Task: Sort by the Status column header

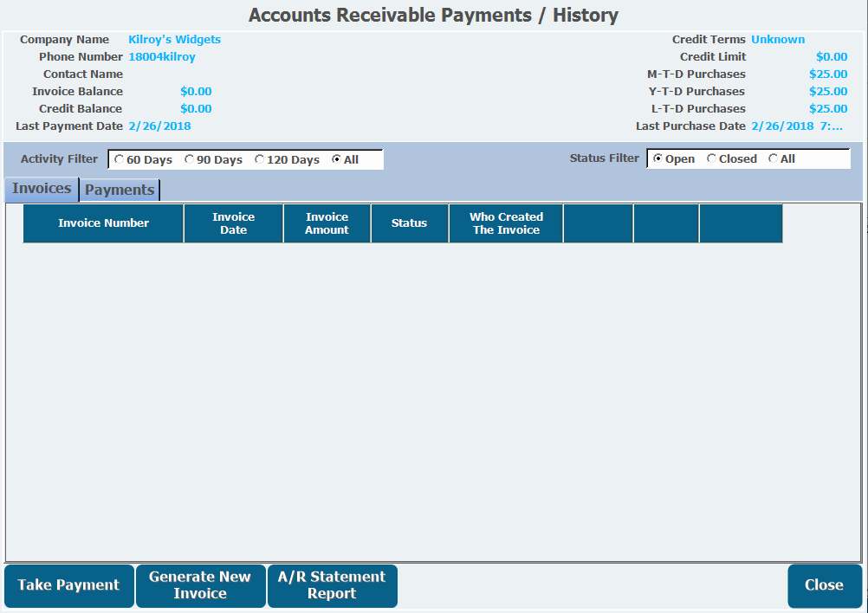Action: [x=409, y=223]
